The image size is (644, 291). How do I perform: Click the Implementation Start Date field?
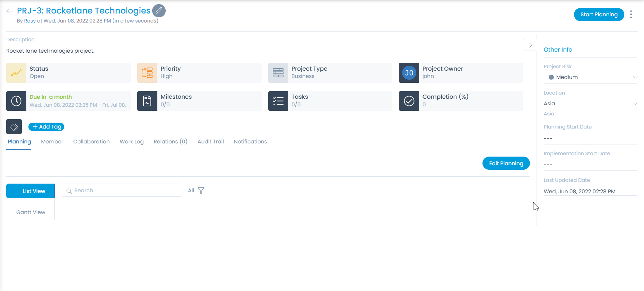point(590,165)
